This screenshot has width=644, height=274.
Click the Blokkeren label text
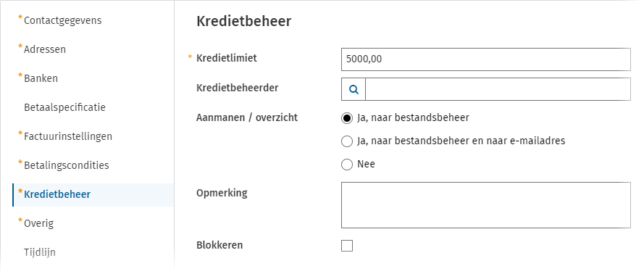(x=219, y=245)
